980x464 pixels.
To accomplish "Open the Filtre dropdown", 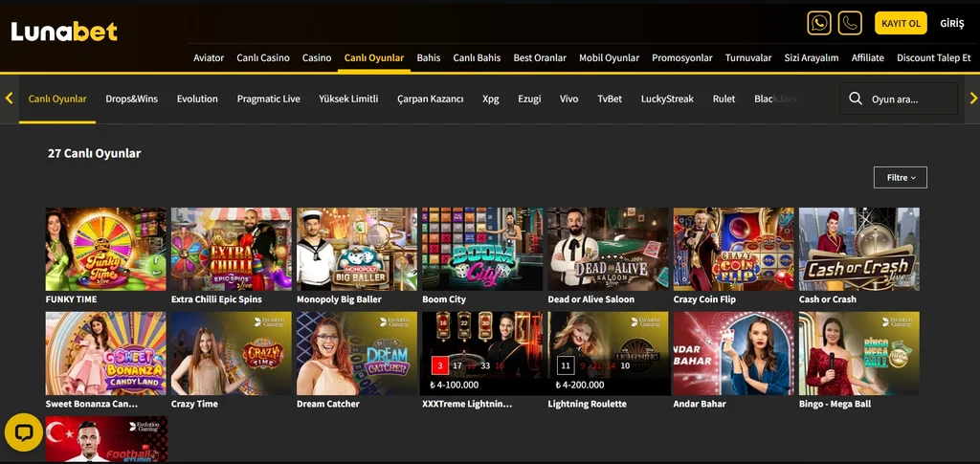I will [x=900, y=177].
